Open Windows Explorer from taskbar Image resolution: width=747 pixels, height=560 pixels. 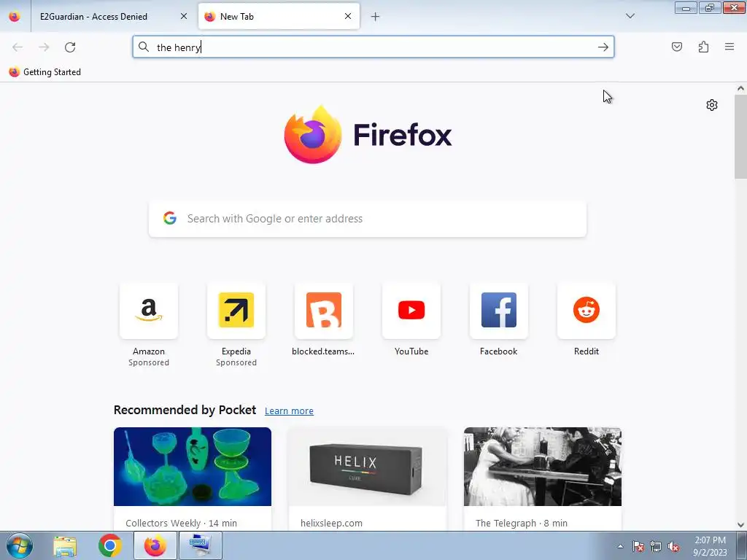click(65, 546)
